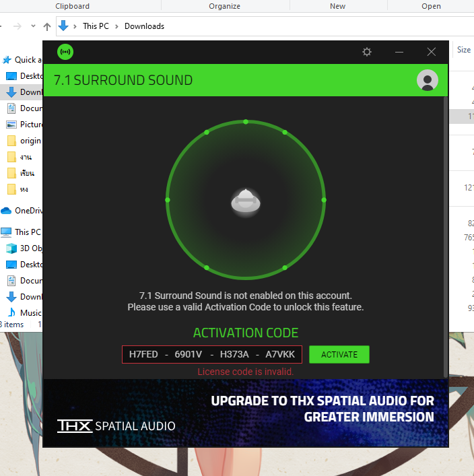The image size is (474, 476).
Task: Open Pictures under Quick access
Action: click(x=24, y=125)
